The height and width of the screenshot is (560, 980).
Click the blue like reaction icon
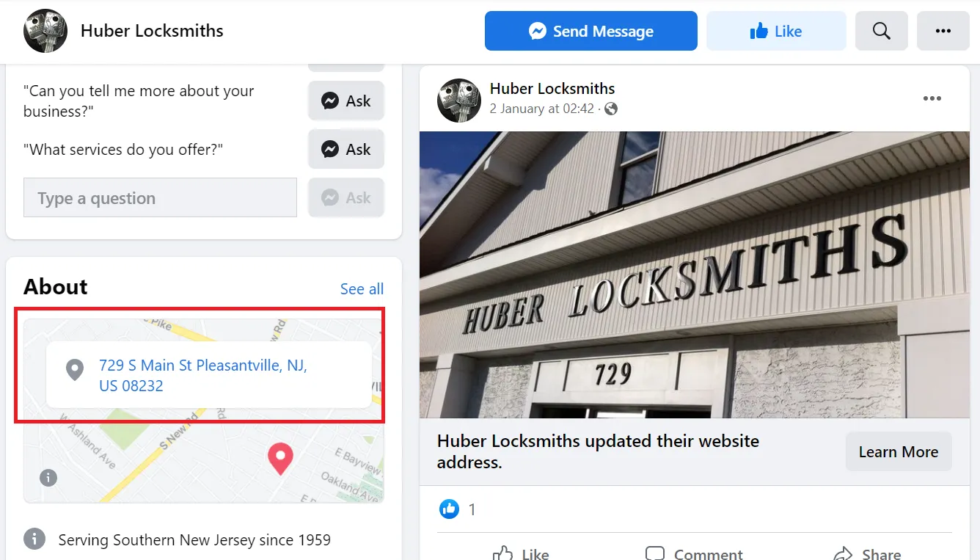pyautogui.click(x=449, y=509)
